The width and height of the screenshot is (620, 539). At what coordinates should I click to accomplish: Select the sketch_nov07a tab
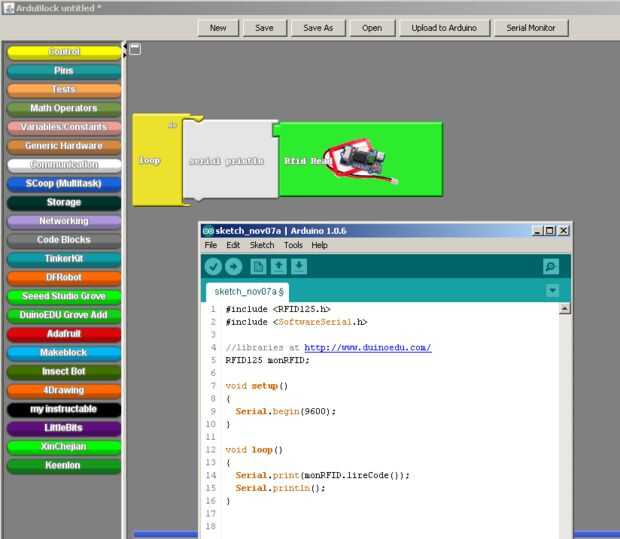point(248,292)
